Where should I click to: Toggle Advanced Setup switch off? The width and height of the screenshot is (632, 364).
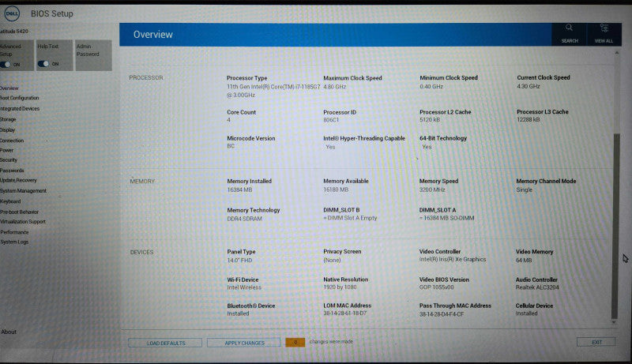click(x=6, y=65)
